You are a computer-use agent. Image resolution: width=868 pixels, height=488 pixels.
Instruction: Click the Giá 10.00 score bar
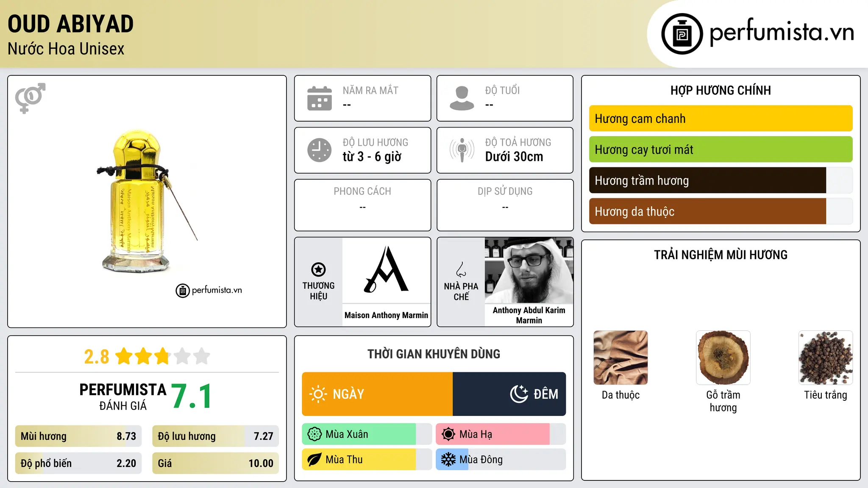pyautogui.click(x=215, y=463)
